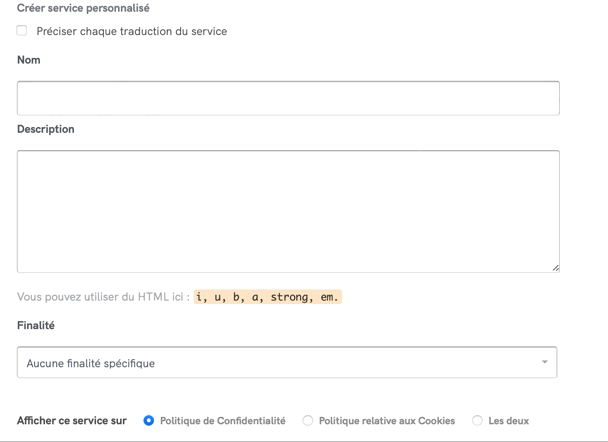The height and width of the screenshot is (442, 608).
Task: Click the 'Politique relative aux Cookies' option label
Action: tap(386, 420)
